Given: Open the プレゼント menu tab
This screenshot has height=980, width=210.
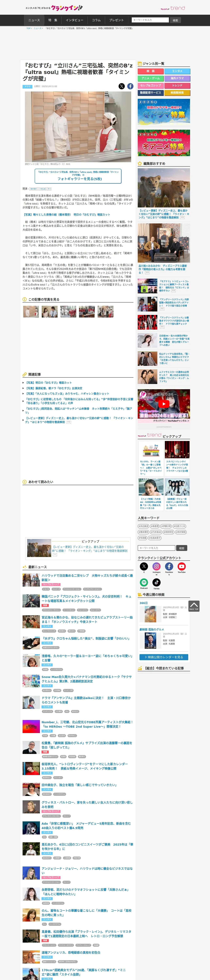Looking at the screenshot, I should tap(116, 20).
